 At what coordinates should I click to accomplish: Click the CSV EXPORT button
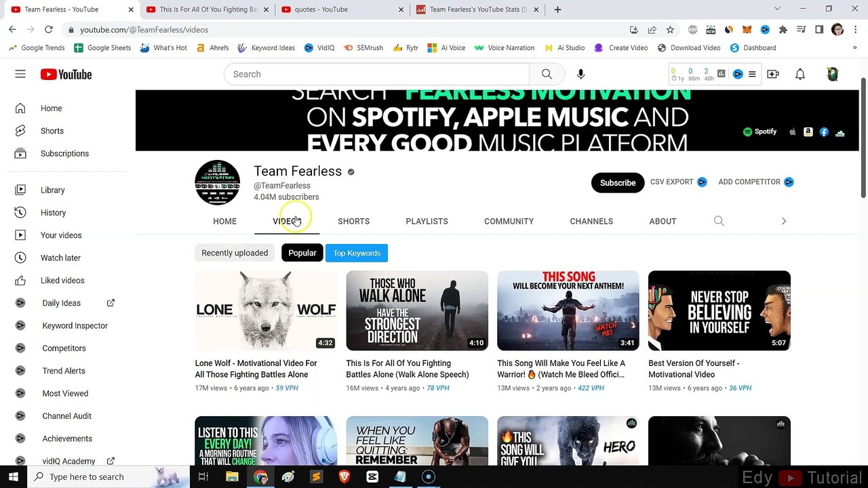pyautogui.click(x=678, y=182)
